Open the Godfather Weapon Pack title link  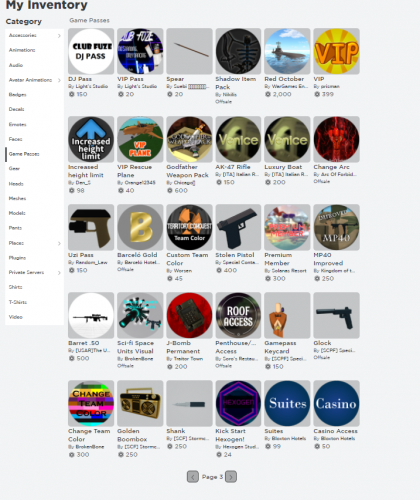tap(187, 171)
